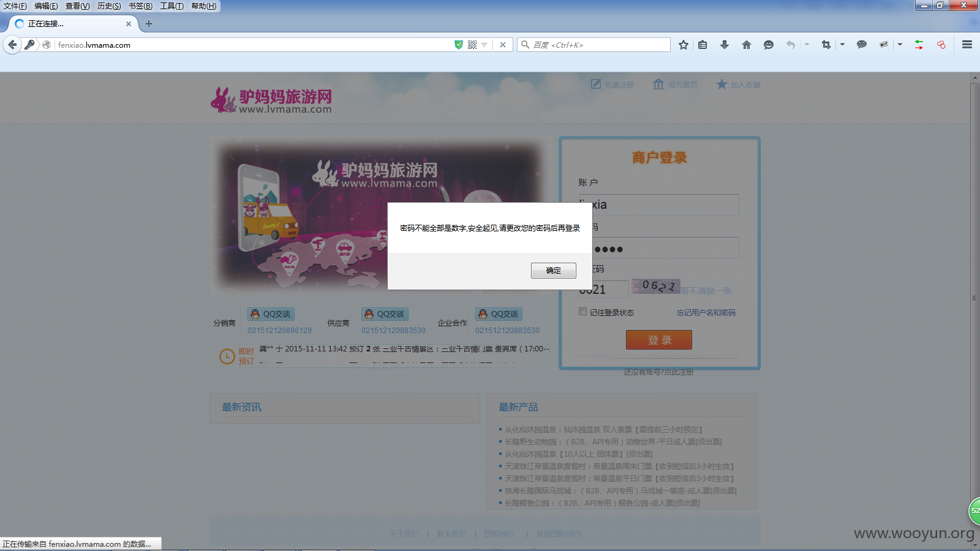
Task: Stop loading the page with the X button
Action: (x=503, y=45)
